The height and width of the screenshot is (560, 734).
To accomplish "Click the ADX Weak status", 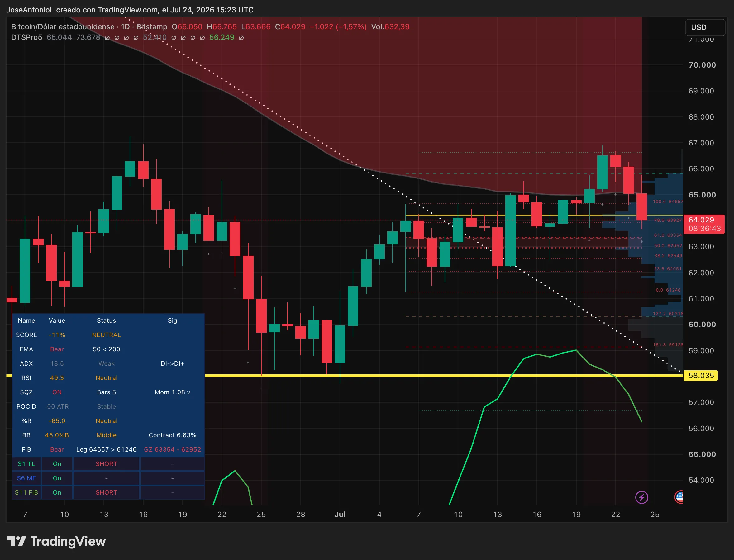I will (x=106, y=364).
